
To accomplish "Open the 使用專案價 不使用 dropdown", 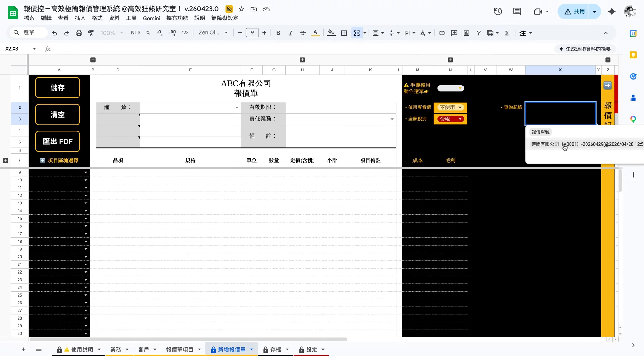I will click(450, 107).
